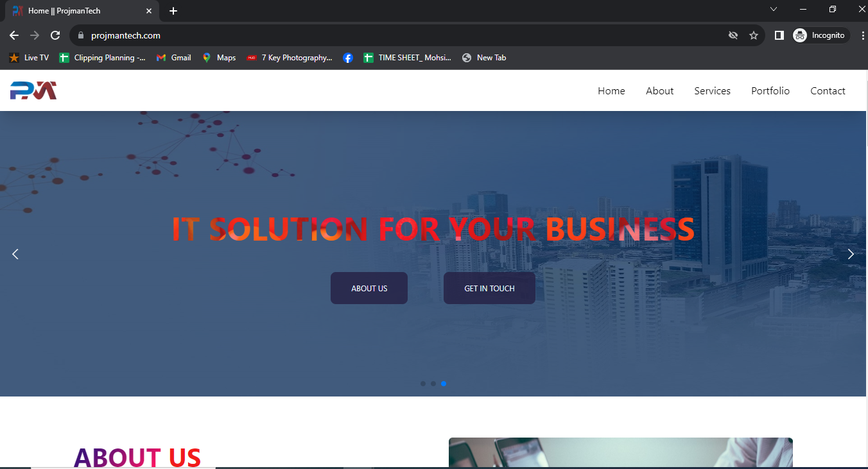Open the Maps bookmark
This screenshot has width=868, height=469.
219,58
